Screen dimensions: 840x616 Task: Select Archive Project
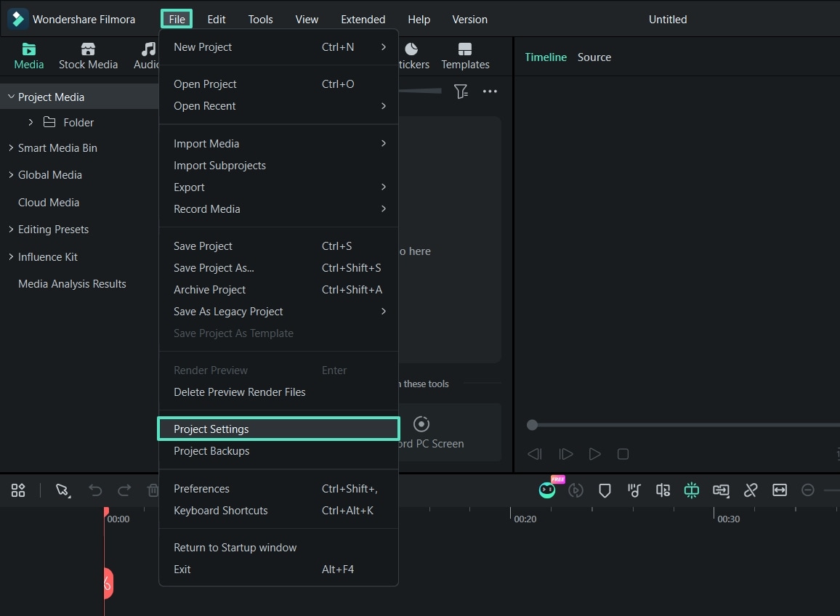tap(278, 290)
